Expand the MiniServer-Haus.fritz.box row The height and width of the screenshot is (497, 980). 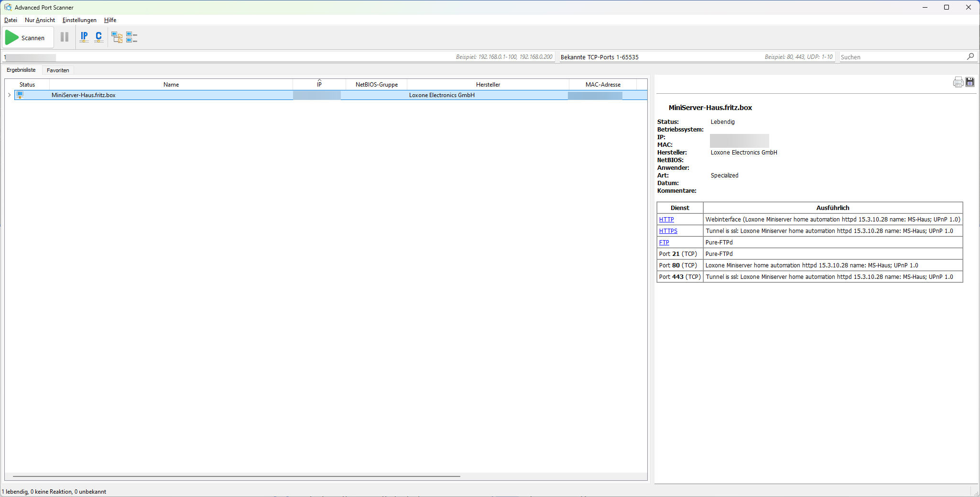(9, 95)
